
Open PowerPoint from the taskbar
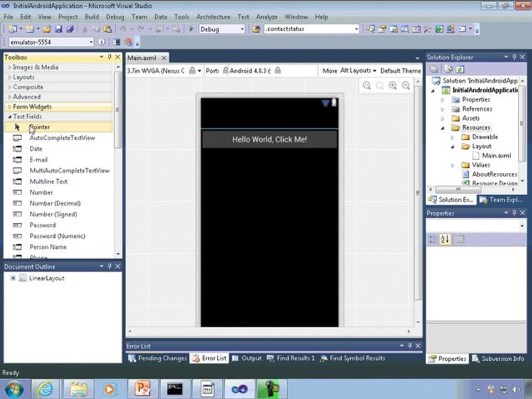(x=142, y=389)
